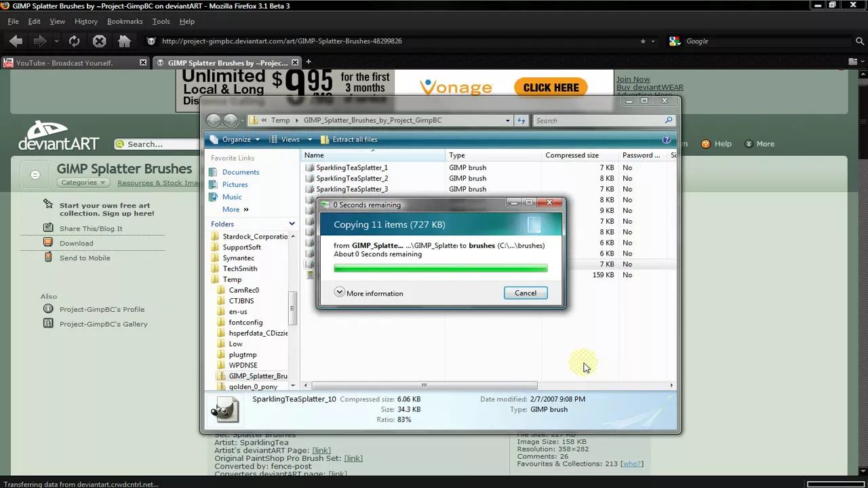
Task: Click the Firefox reload icon
Action: (74, 41)
